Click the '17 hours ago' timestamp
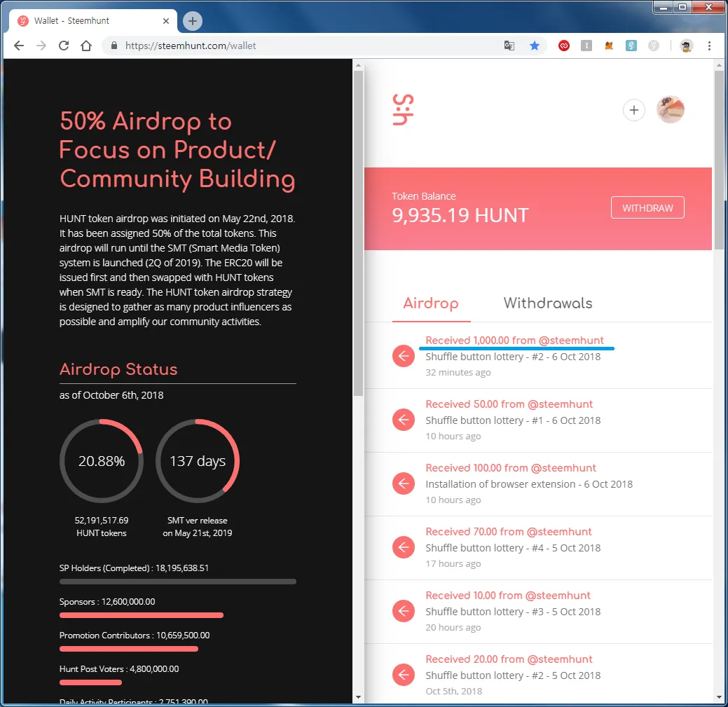728x707 pixels. click(x=453, y=563)
